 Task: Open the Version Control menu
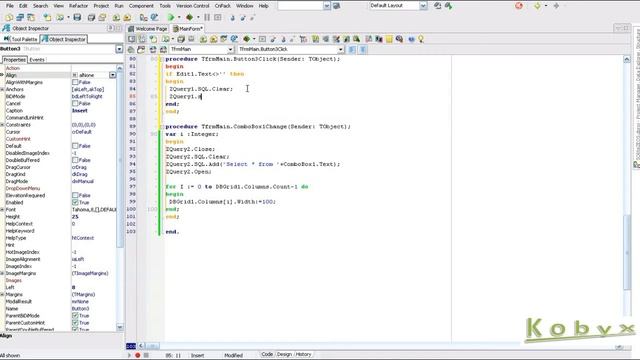(193, 6)
